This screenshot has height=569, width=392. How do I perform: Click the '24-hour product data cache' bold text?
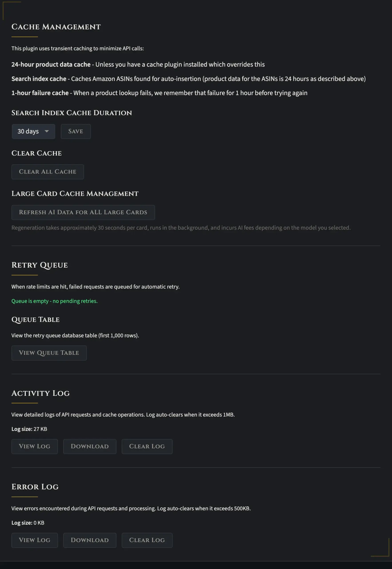51,64
